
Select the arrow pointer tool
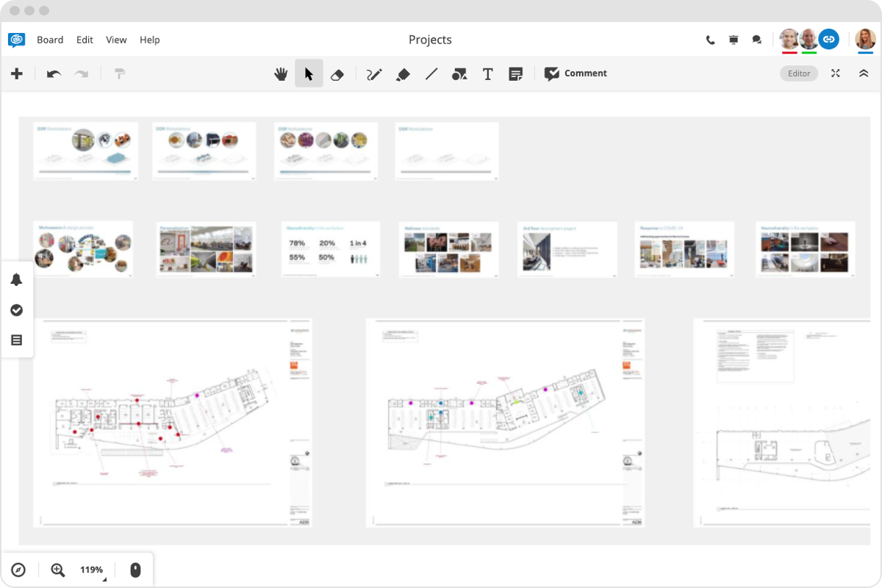click(309, 73)
